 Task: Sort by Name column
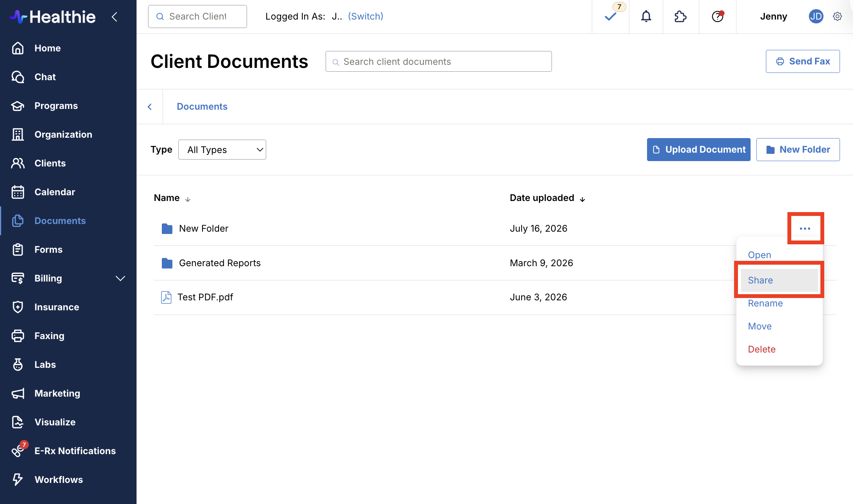click(x=172, y=198)
